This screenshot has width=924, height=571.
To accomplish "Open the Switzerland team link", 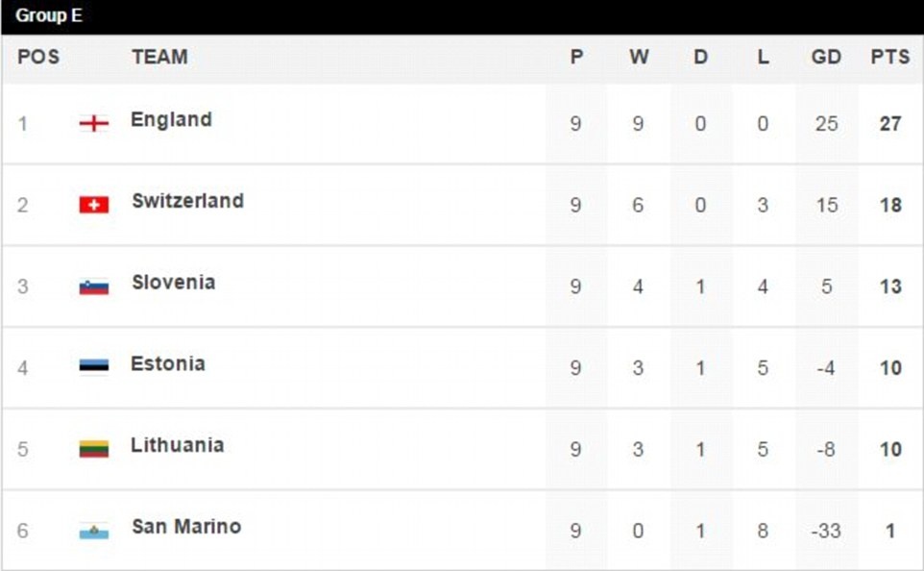I will click(x=187, y=202).
